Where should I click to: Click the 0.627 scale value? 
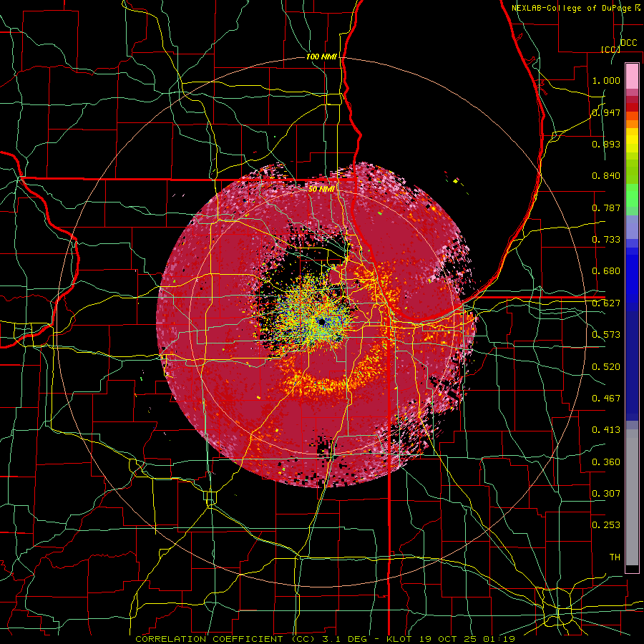[x=606, y=303]
